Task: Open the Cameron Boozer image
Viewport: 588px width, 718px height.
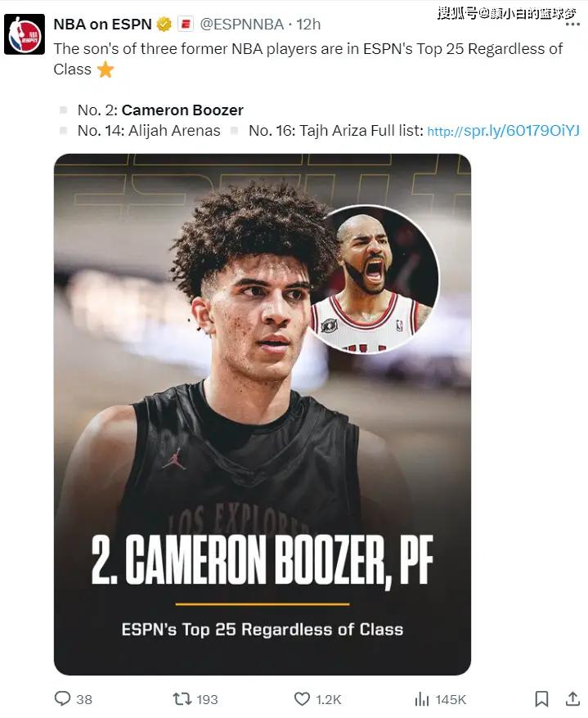Action: 262,414
